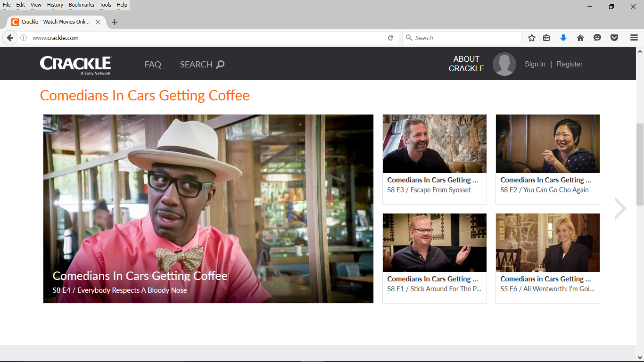
Task: Close the Crackle browser tab
Action: pyautogui.click(x=98, y=22)
